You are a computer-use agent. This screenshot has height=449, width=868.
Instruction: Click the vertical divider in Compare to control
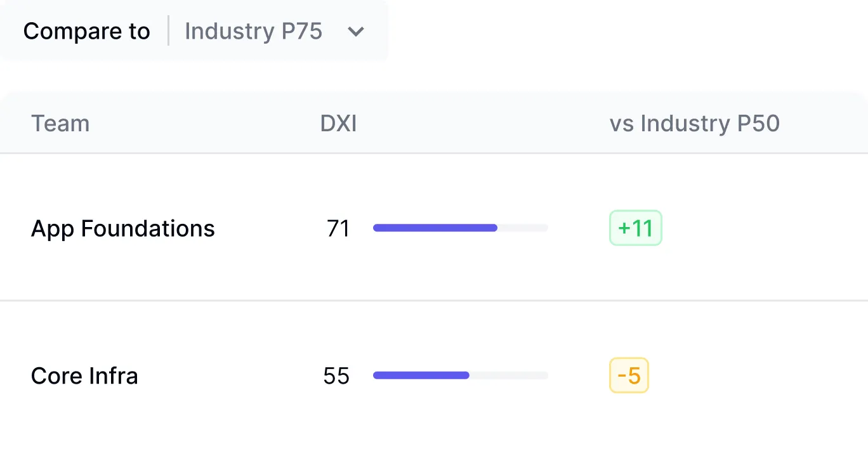[168, 31]
